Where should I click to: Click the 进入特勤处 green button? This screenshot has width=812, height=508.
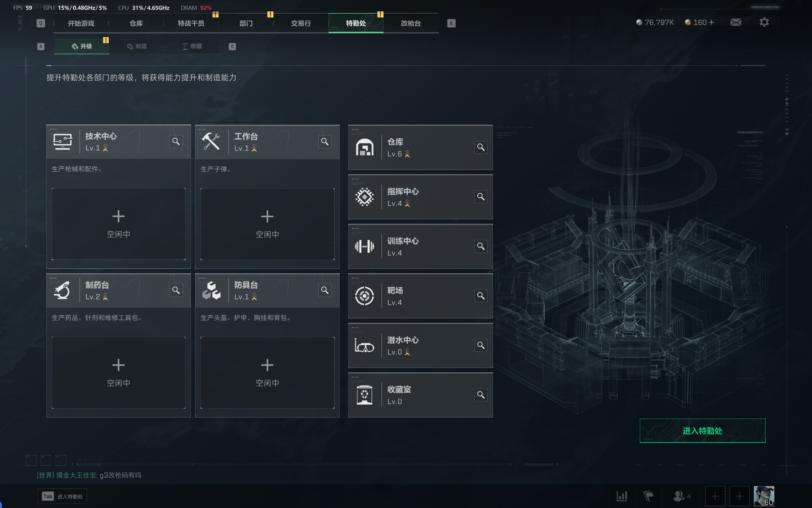click(x=702, y=431)
